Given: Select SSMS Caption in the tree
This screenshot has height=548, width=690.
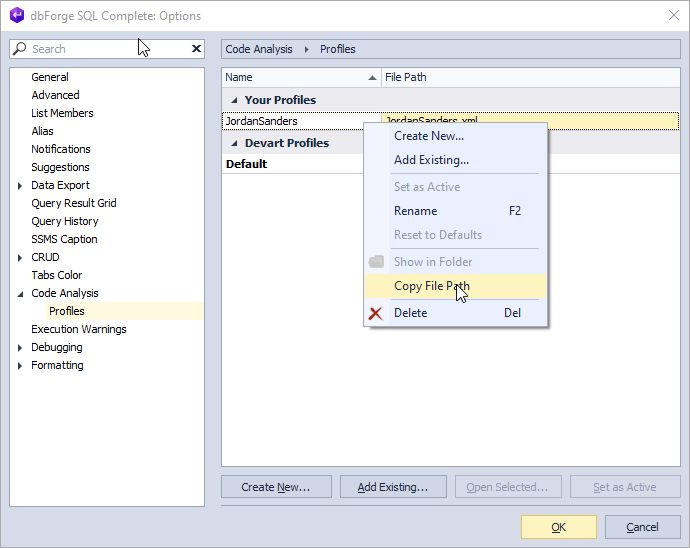Looking at the screenshot, I should tap(64, 239).
